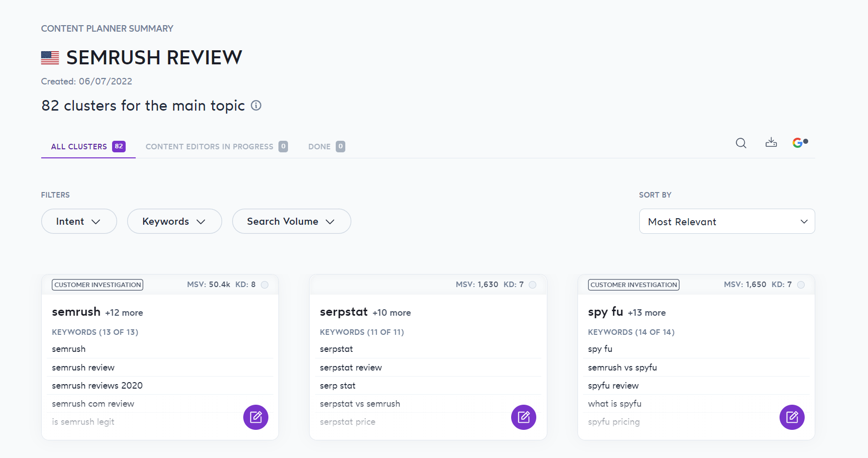The width and height of the screenshot is (868, 458).
Task: Change Sort By from Most Relevant
Action: click(726, 221)
